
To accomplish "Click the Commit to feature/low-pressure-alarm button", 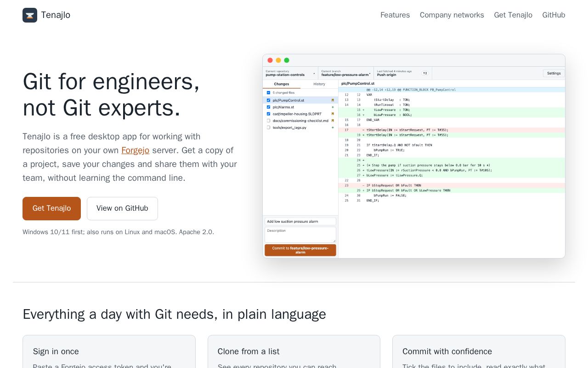I will [x=300, y=250].
